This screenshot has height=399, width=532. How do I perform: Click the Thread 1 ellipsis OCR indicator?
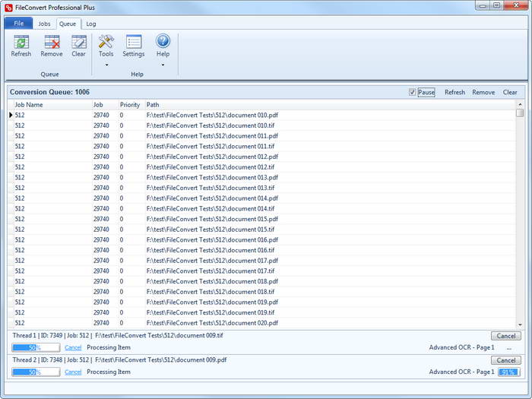[509, 348]
